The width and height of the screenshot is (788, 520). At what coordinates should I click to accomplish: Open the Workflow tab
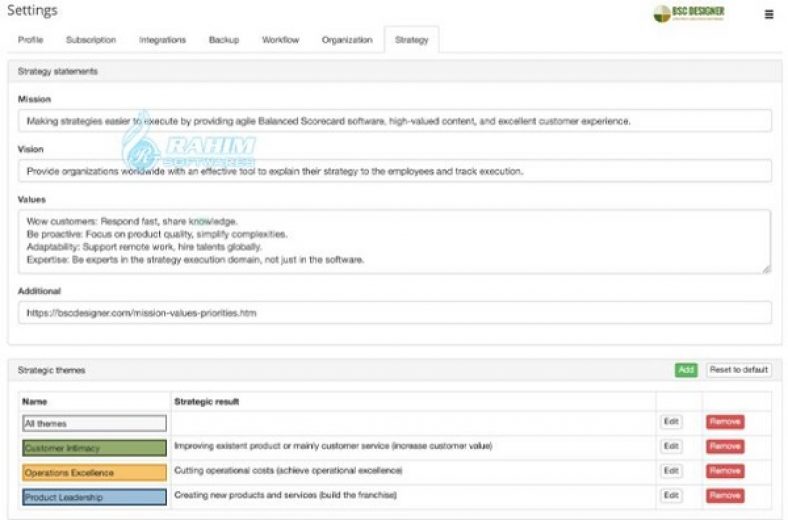click(281, 40)
